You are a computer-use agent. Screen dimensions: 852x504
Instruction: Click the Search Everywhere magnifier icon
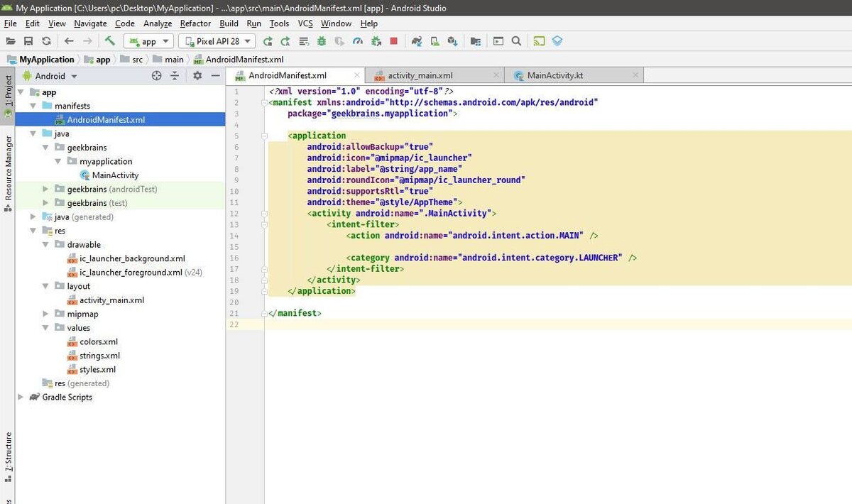(x=516, y=41)
